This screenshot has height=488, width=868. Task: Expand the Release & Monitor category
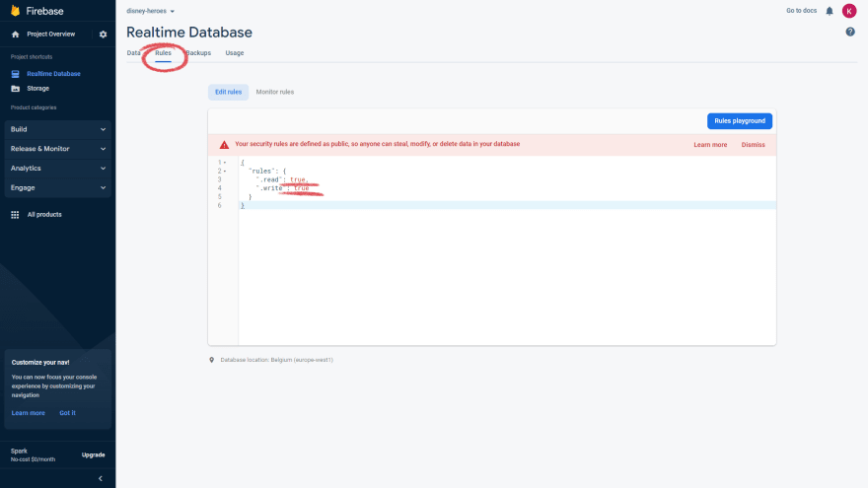click(57, 149)
